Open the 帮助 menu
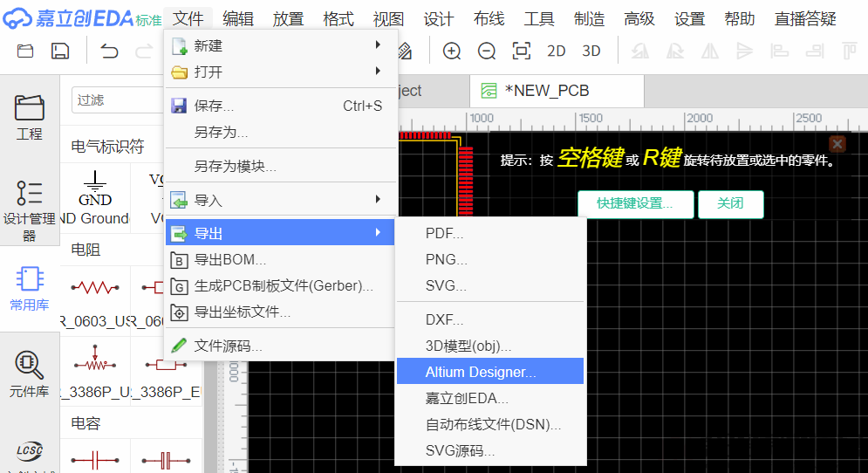 coord(740,19)
